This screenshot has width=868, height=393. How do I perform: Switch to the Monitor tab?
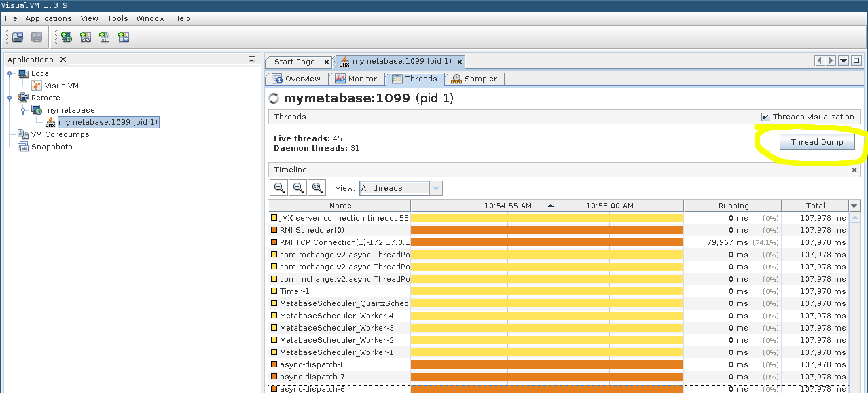click(x=356, y=79)
